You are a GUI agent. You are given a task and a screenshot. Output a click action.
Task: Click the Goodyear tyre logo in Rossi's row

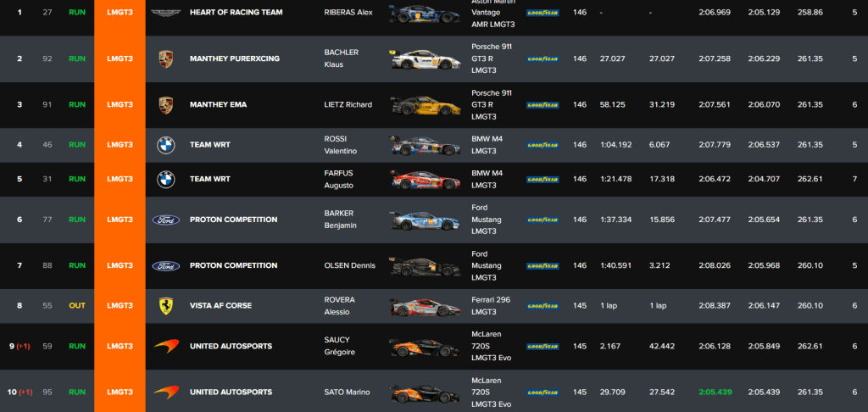coord(542,145)
